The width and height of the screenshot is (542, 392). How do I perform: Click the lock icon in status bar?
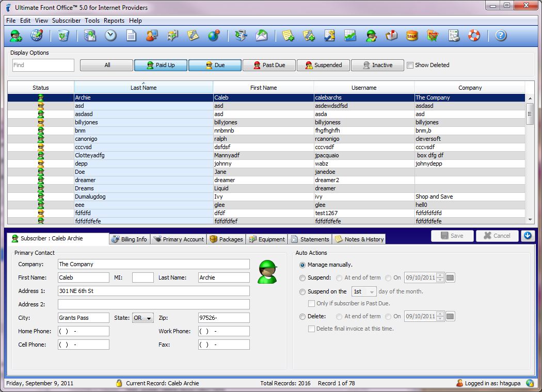point(119,383)
